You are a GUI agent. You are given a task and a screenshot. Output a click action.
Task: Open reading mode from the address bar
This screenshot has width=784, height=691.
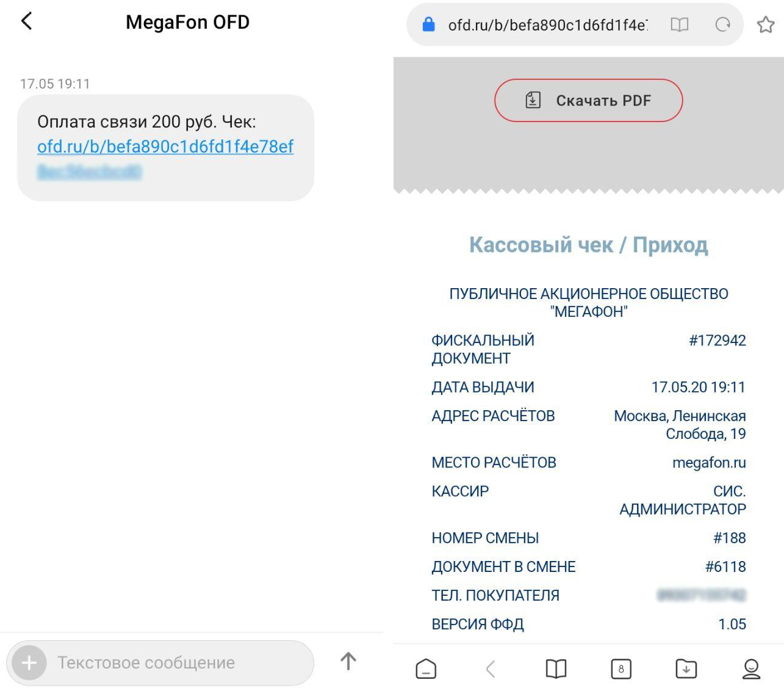[679, 24]
